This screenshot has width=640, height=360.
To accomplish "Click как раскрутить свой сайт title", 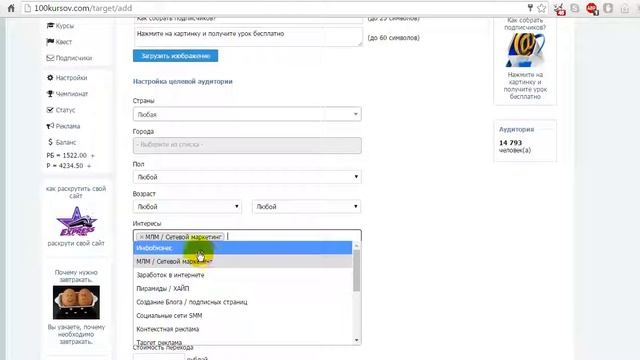I will (x=76, y=192).
